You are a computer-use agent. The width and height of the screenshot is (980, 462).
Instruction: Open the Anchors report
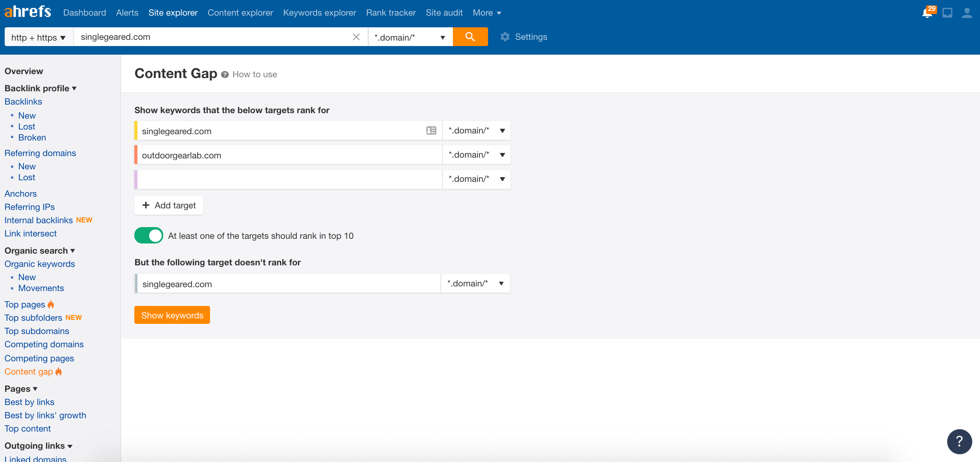(21, 194)
